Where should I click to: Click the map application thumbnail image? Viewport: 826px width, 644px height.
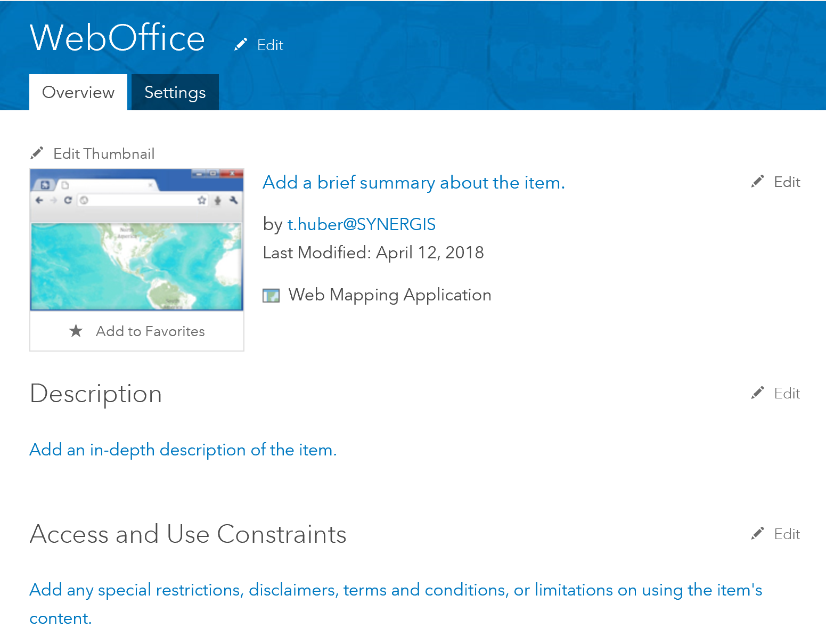pyautogui.click(x=137, y=240)
